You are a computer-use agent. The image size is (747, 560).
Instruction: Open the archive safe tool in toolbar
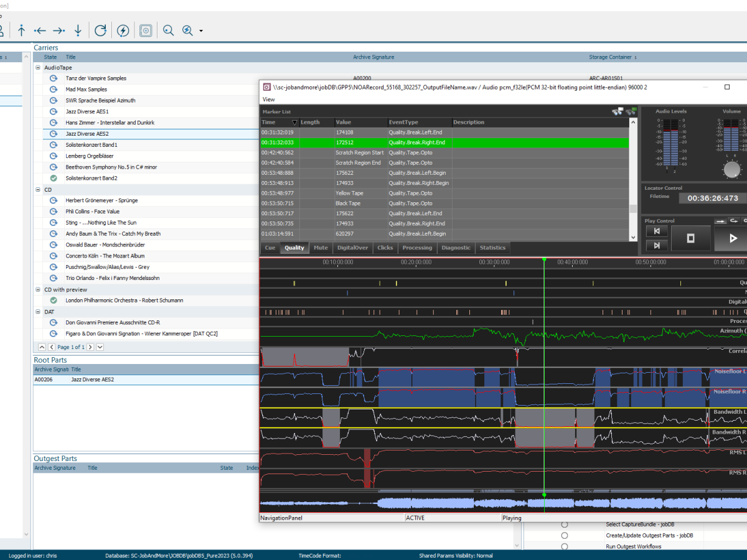click(146, 30)
